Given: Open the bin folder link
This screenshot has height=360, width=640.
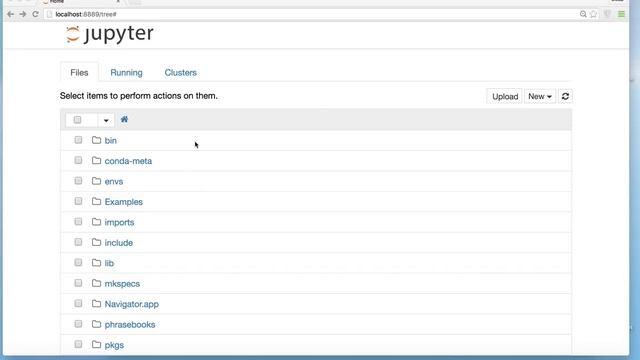Looking at the screenshot, I should point(111,140).
